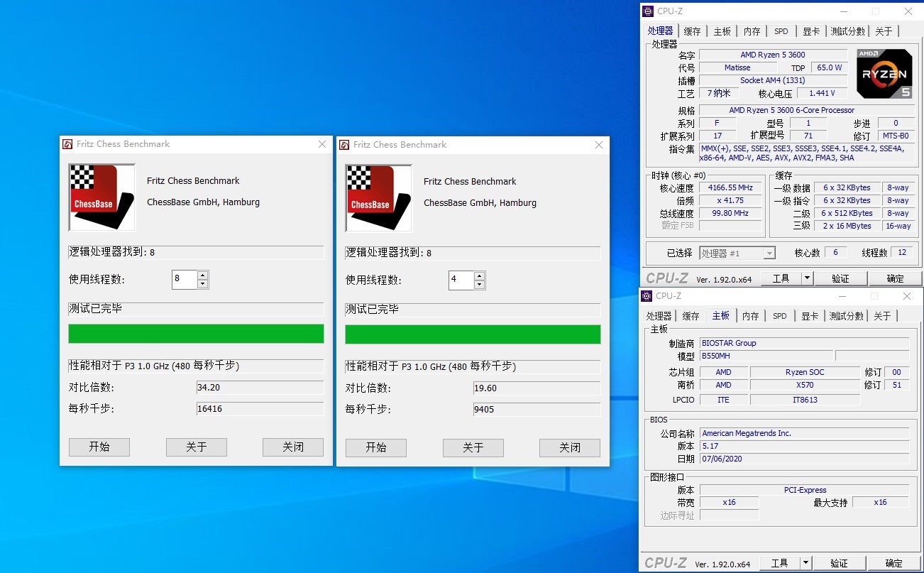Click thread count field showing 4
This screenshot has height=573, width=924.
461,280
